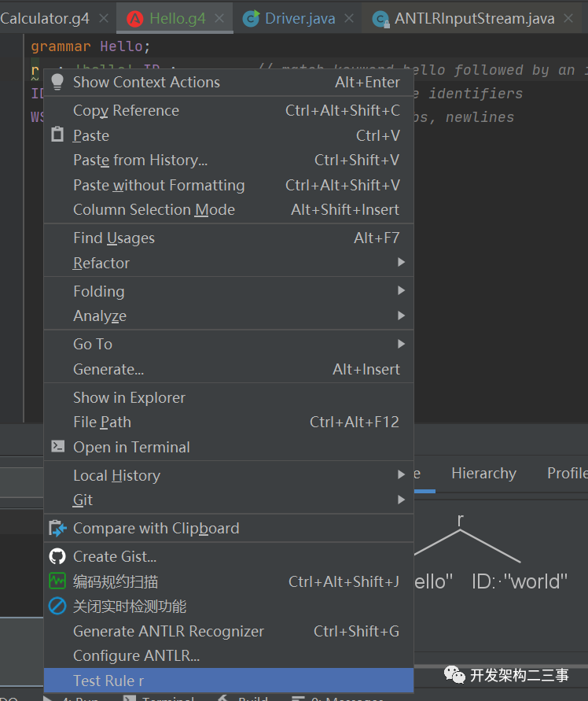Expand the Refactor submenu arrow

401,263
